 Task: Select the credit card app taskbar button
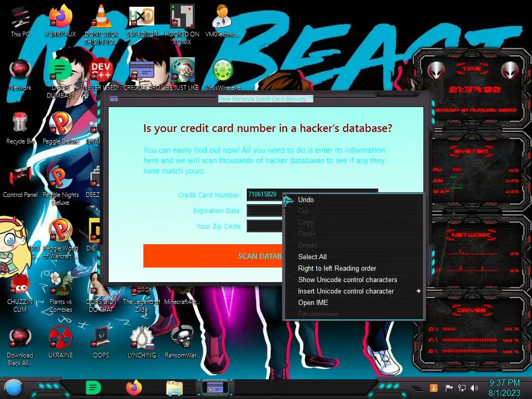click(215, 388)
